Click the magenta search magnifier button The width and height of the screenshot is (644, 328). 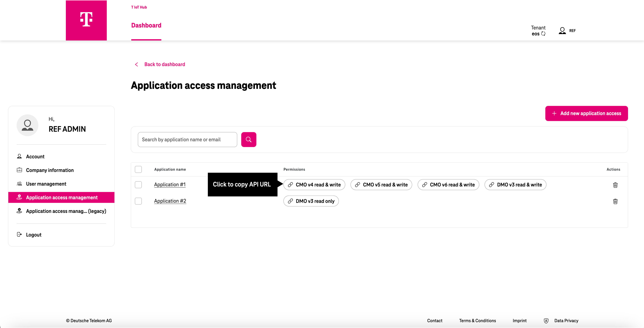249,139
